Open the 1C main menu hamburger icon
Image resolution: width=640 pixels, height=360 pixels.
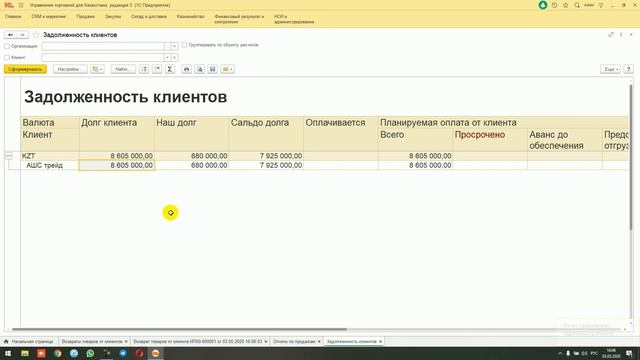point(21,5)
